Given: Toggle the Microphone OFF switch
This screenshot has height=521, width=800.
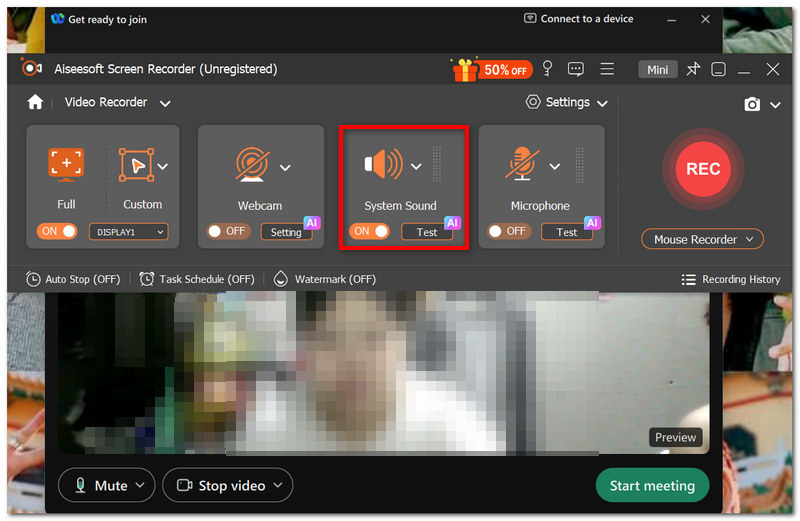Looking at the screenshot, I should click(508, 231).
